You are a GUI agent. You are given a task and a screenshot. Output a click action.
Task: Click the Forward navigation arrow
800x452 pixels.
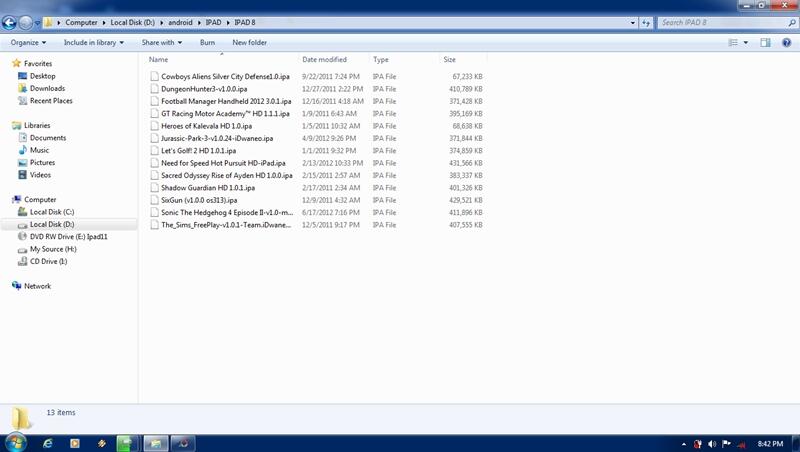click(26, 22)
